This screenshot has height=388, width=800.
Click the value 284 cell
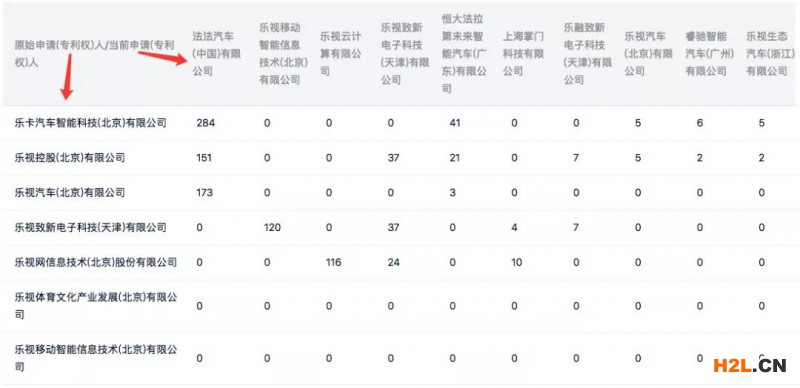pyautogui.click(x=206, y=123)
